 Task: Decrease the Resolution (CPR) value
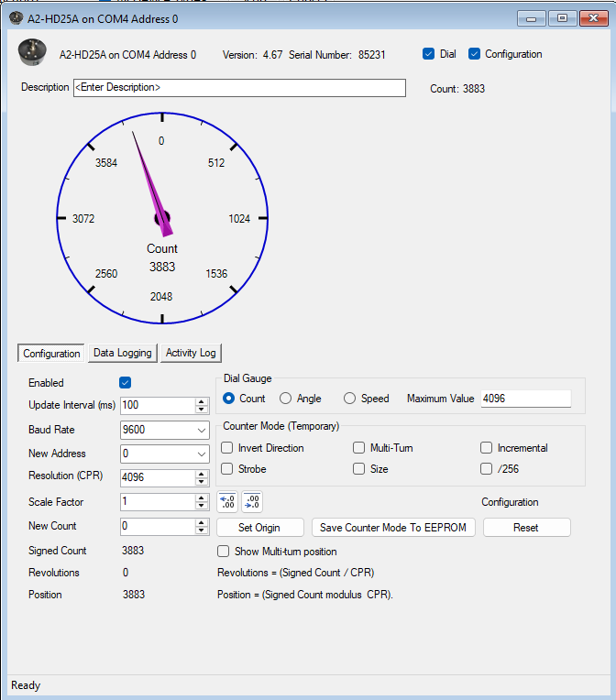(x=202, y=482)
